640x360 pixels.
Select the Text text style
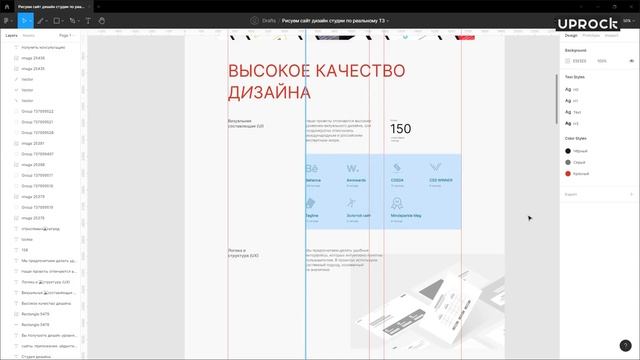(x=573, y=112)
